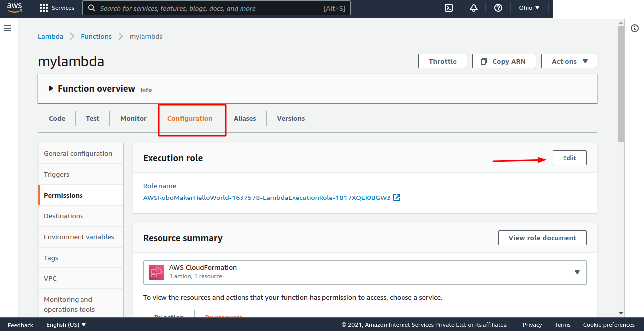Viewport: 644px width, 331px height.
Task: Launch the CloudShell terminal icon
Action: coord(449,8)
